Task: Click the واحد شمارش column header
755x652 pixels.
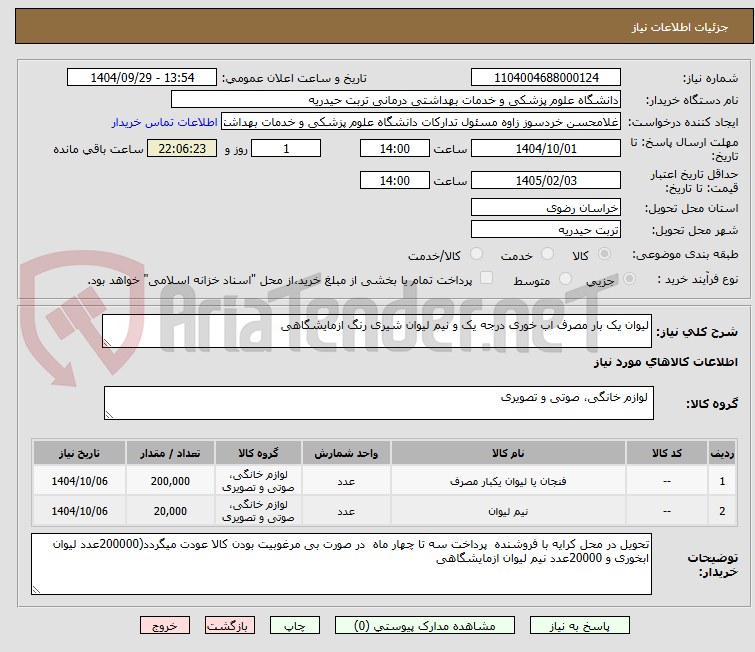Action: coord(346,453)
